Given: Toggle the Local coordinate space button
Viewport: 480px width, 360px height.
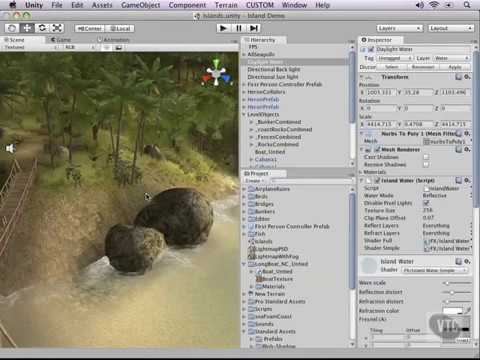Looking at the screenshot, I should click(120, 29).
